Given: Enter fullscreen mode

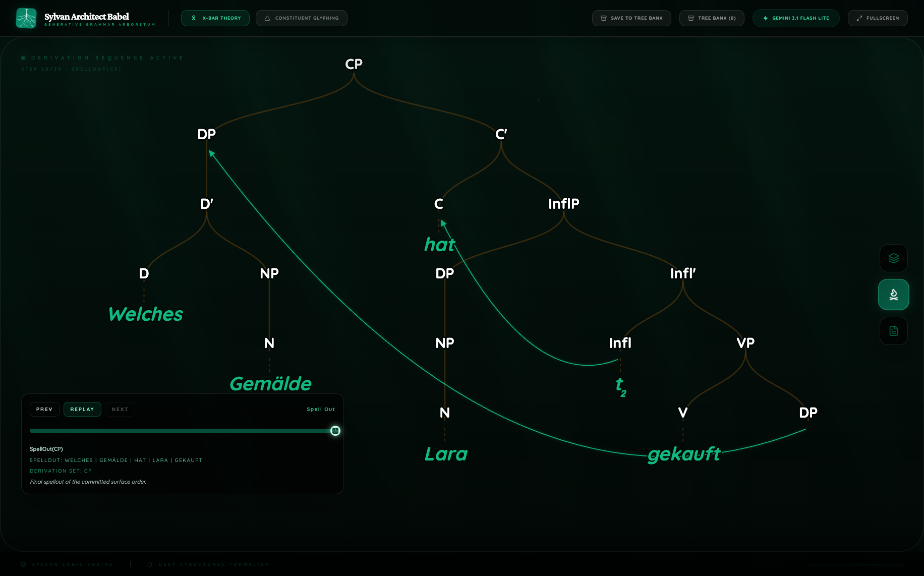Looking at the screenshot, I should click(878, 18).
